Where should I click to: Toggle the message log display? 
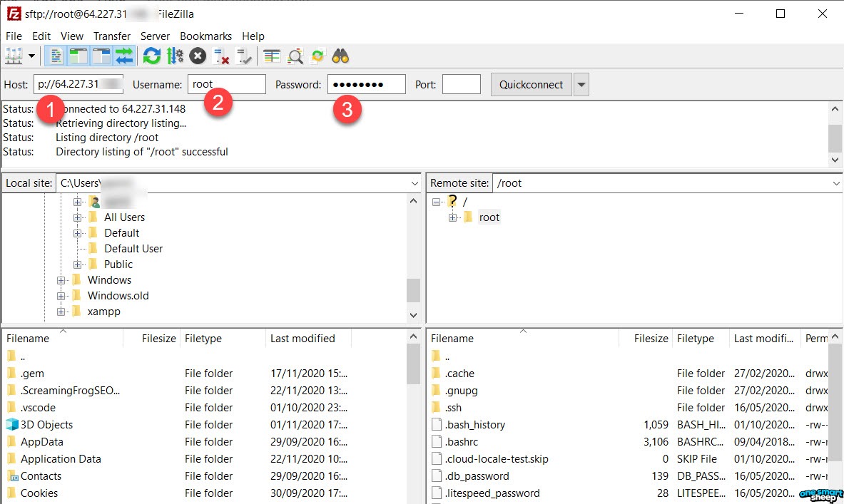56,56
